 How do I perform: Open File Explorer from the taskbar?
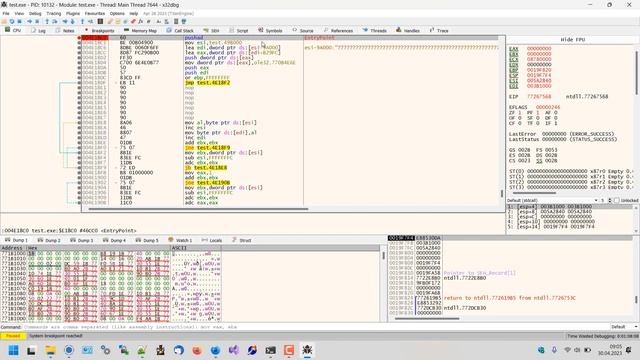[x=50, y=350]
